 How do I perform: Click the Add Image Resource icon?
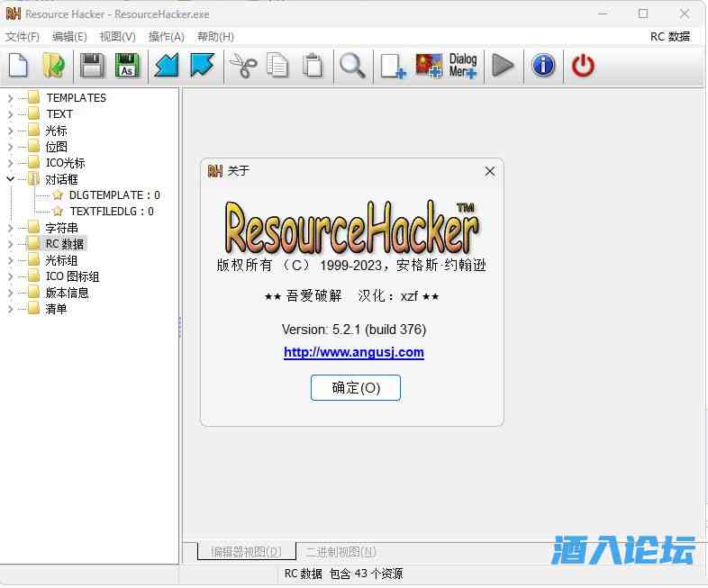428,66
